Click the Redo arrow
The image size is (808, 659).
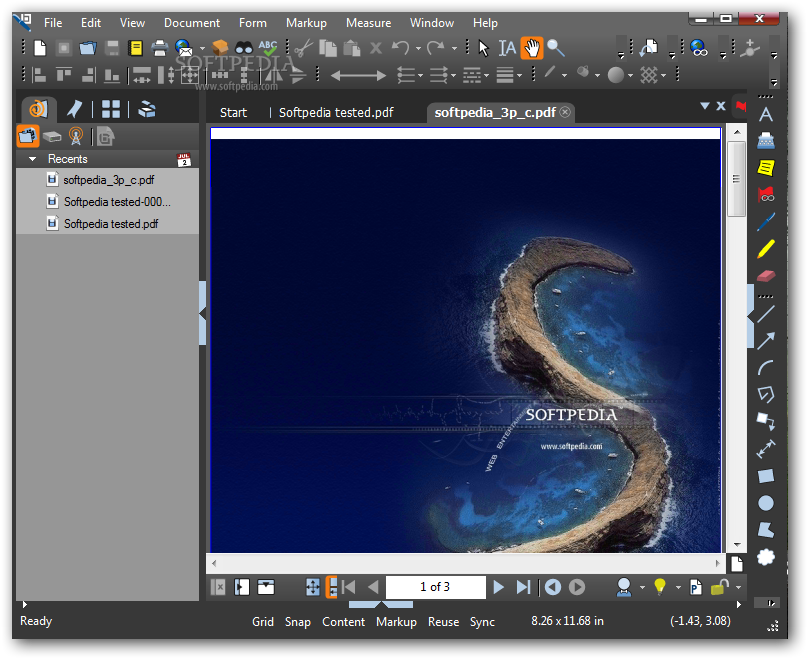(436, 48)
